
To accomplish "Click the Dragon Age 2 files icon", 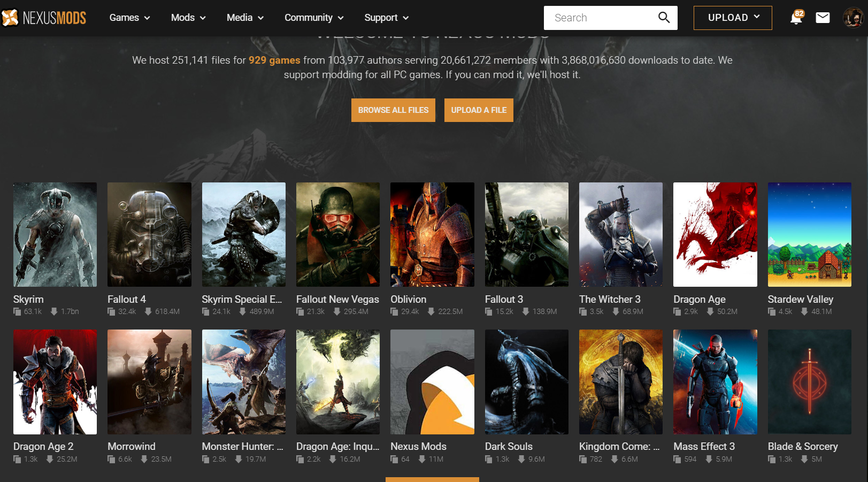I will pos(17,459).
